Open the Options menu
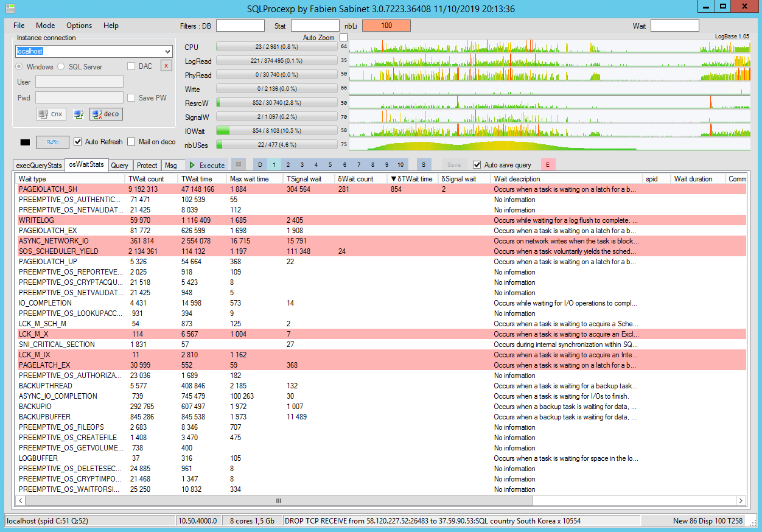Screen dimensions: 762x532 [x=79, y=26]
